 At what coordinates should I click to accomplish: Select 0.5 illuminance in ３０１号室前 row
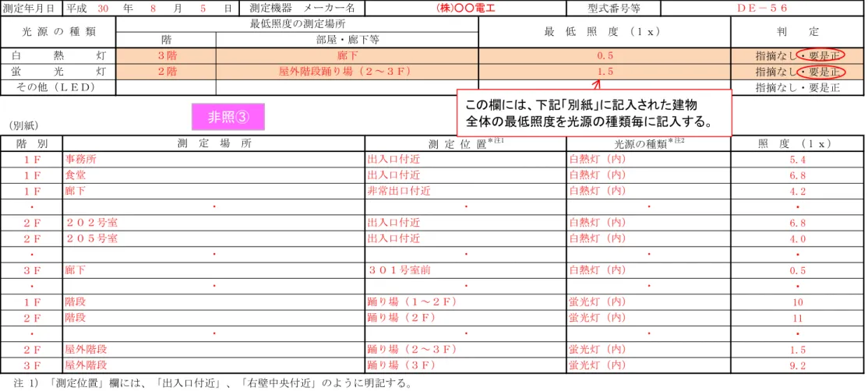point(798,270)
